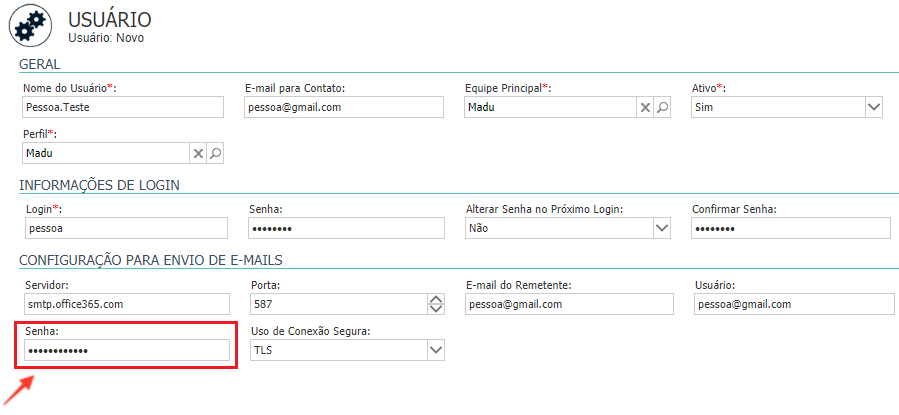Focus the Login input field
Viewport: 899px width, 415px height.
[125, 228]
